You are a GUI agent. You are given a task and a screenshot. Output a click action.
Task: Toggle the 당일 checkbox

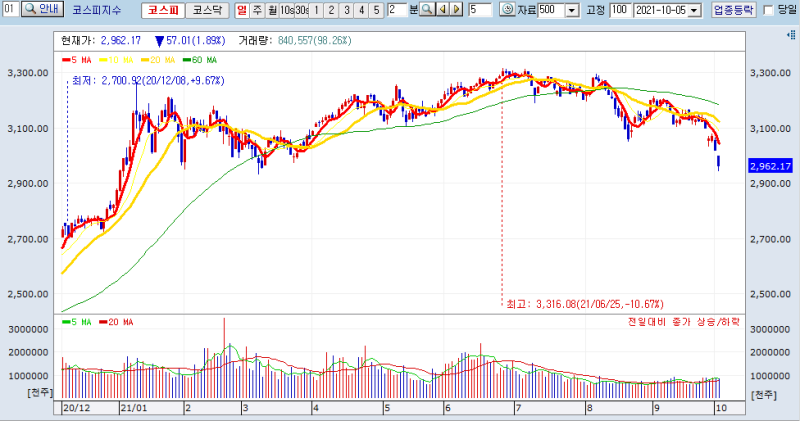pyautogui.click(x=768, y=10)
